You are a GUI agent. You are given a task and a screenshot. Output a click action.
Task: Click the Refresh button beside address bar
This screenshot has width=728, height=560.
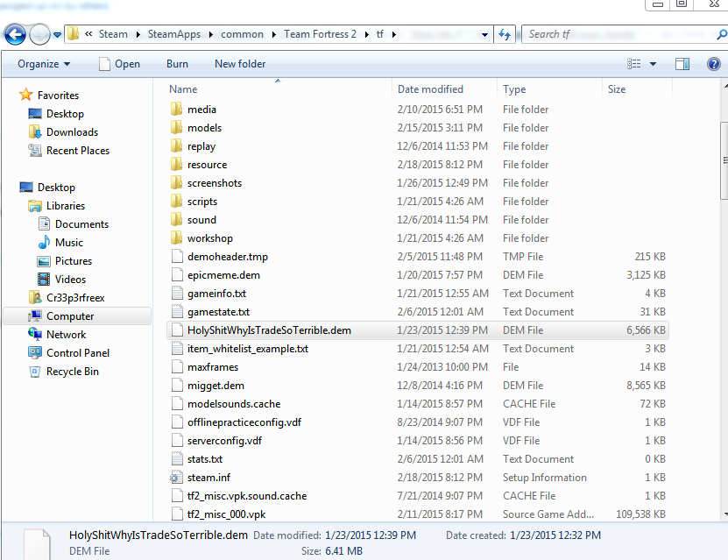[x=505, y=34]
